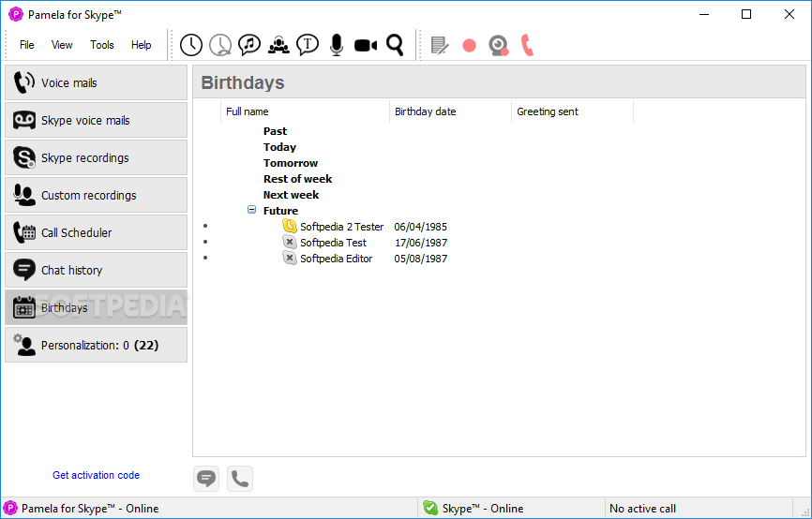
Task: Click the red phone hang-up icon
Action: [527, 45]
